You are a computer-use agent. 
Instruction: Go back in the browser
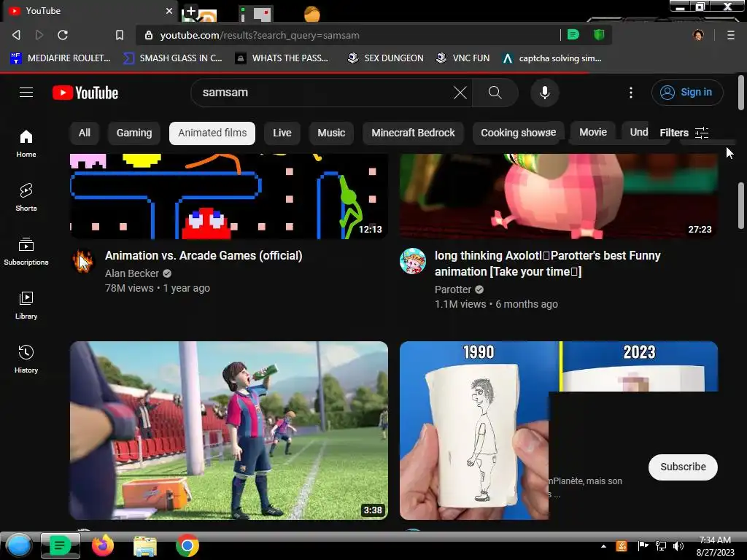coord(16,35)
